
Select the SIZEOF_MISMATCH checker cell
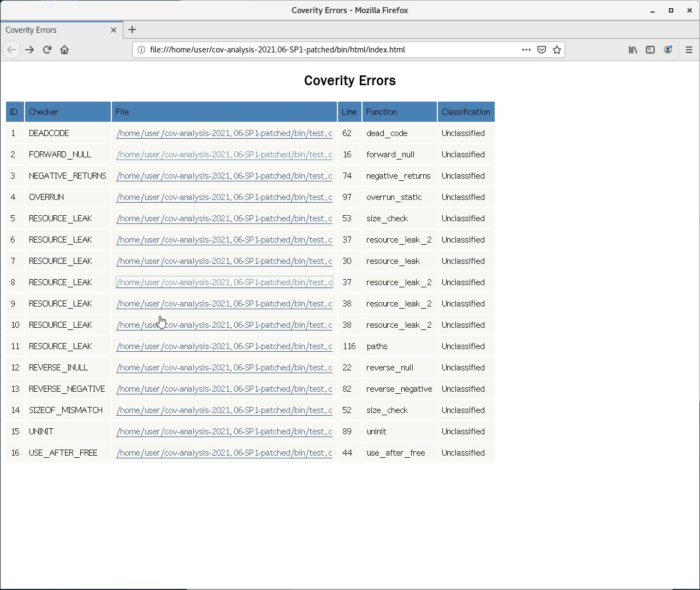pos(68,410)
